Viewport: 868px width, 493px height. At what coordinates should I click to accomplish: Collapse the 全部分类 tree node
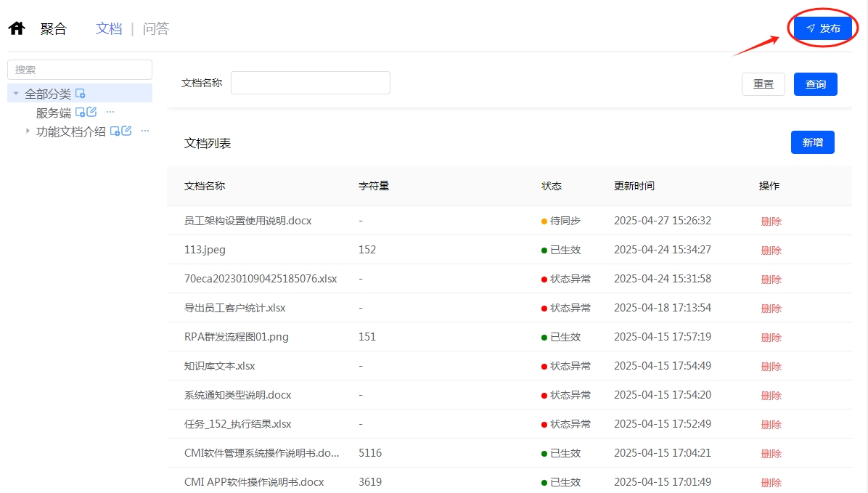tap(15, 93)
